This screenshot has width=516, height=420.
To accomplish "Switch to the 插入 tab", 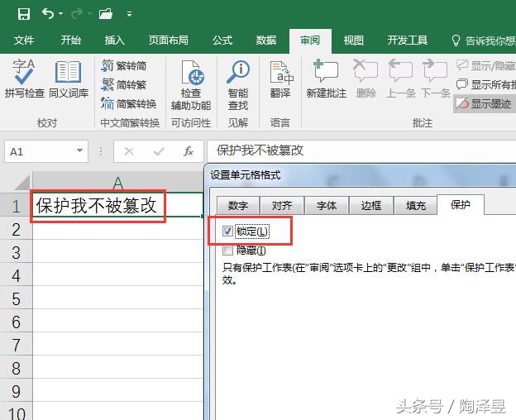I will click(114, 41).
